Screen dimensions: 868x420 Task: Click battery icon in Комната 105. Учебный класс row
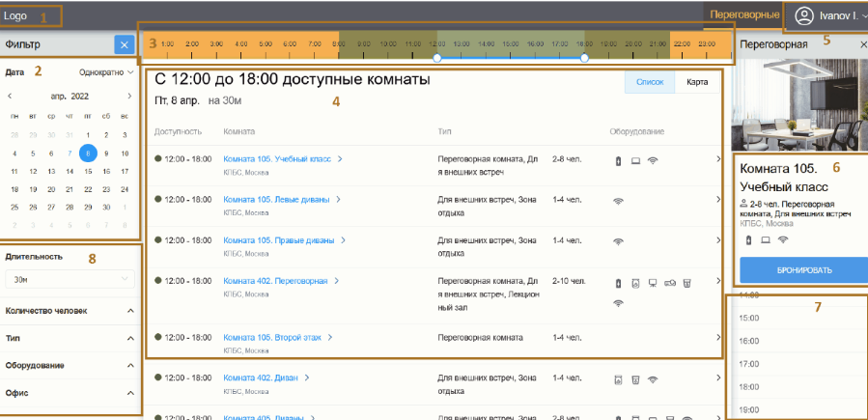619,160
